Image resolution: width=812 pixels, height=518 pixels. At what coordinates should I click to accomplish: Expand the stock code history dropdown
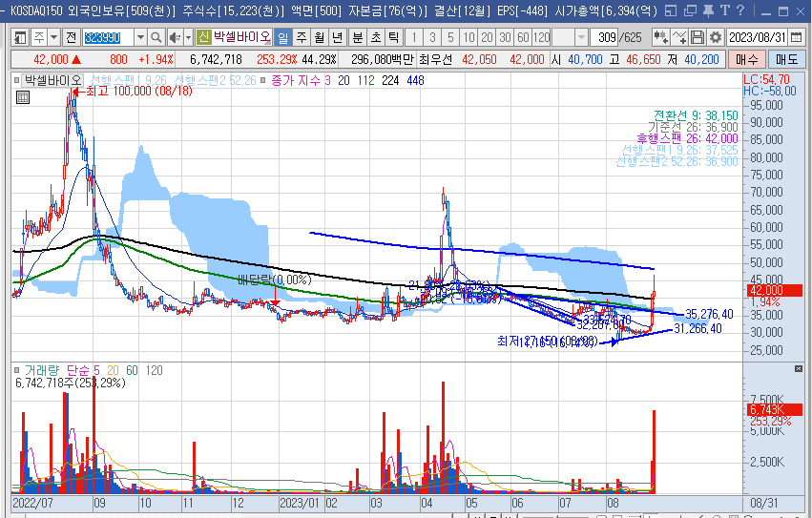pyautogui.click(x=140, y=37)
